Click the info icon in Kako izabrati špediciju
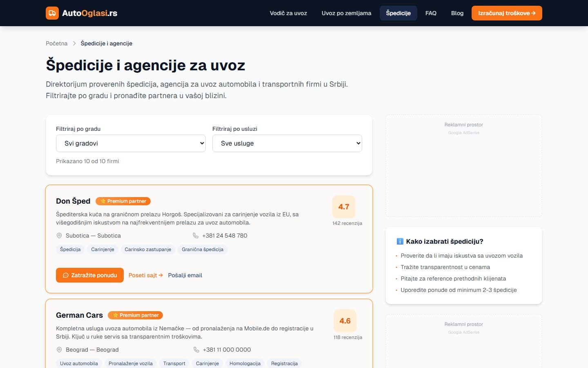This screenshot has width=588, height=368. point(400,241)
